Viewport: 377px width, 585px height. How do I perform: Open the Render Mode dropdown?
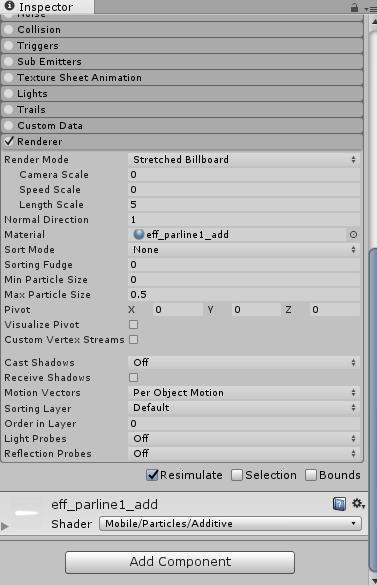[244, 160]
